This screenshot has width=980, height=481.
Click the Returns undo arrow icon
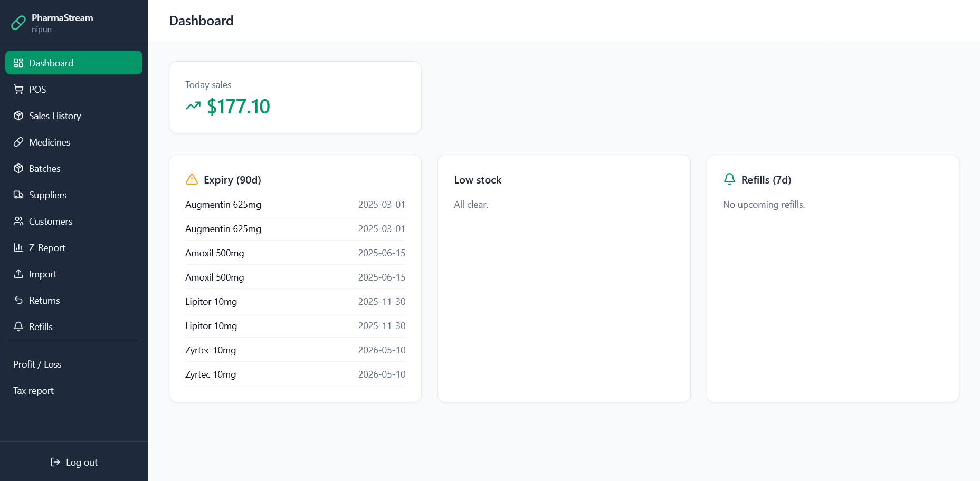click(18, 301)
